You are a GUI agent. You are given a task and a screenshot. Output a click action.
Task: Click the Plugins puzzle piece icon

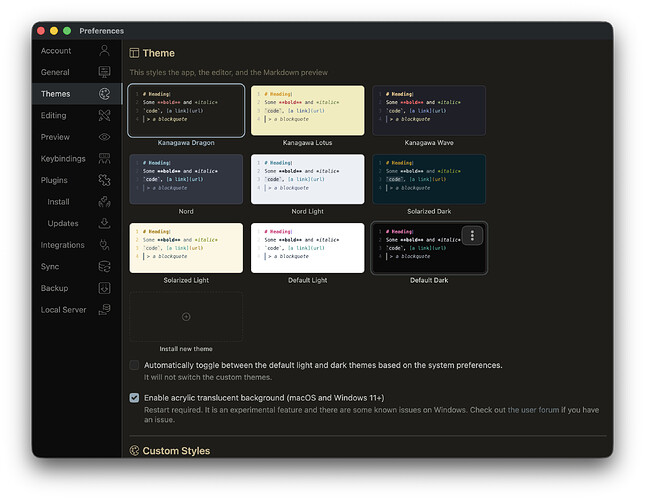104,180
